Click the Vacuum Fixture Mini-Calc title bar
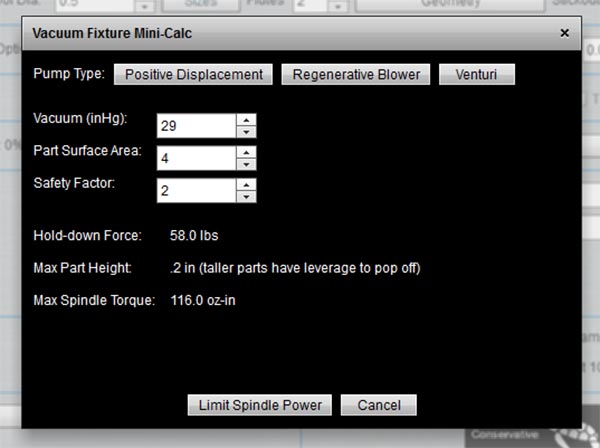600x448 pixels. pyautogui.click(x=302, y=33)
